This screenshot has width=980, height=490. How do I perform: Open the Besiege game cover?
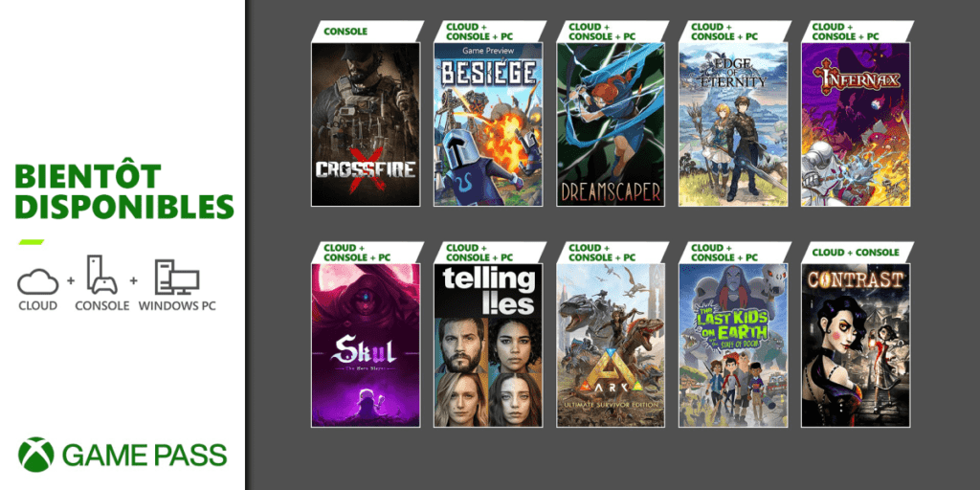tap(488, 124)
